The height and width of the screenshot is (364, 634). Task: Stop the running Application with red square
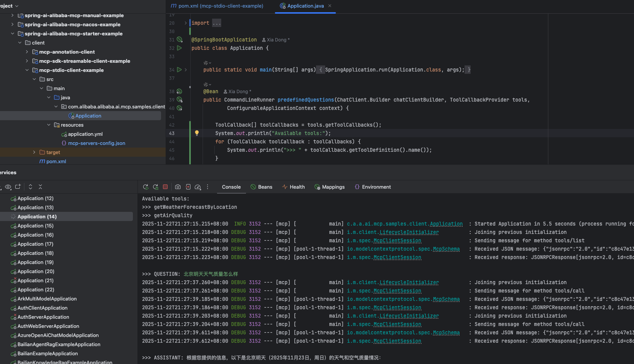165,187
